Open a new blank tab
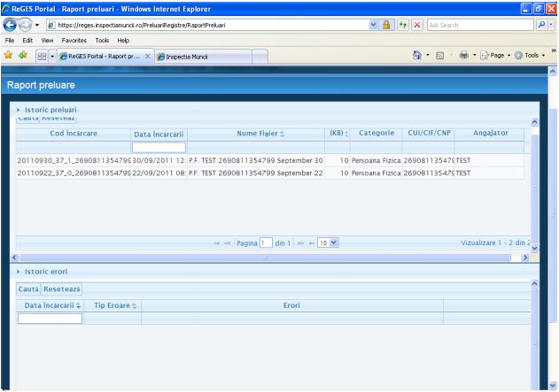Image resolution: width=559 pixels, height=392 pixels. pos(260,57)
